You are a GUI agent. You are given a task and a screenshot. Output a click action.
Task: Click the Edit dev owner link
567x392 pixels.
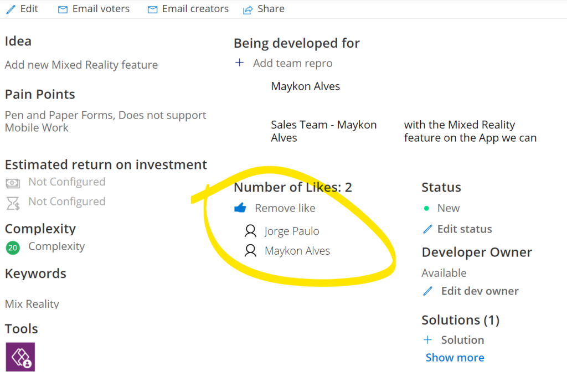pos(480,291)
